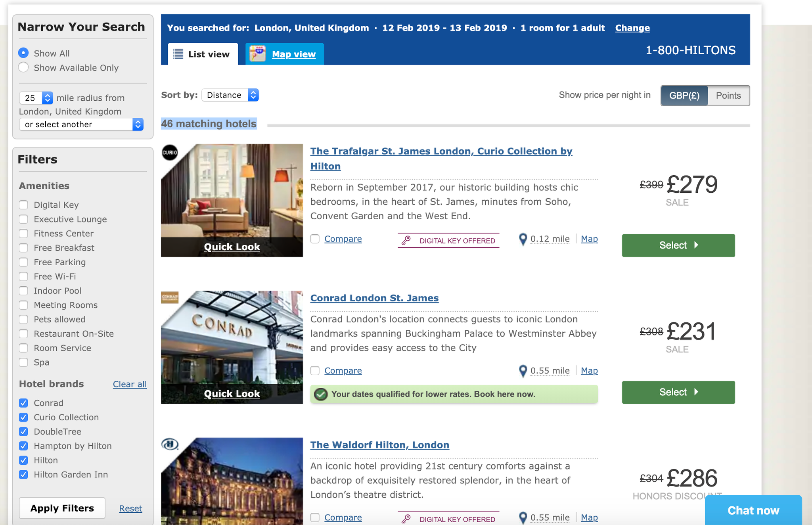Click the Map view icon
The height and width of the screenshot is (525, 812).
point(258,54)
